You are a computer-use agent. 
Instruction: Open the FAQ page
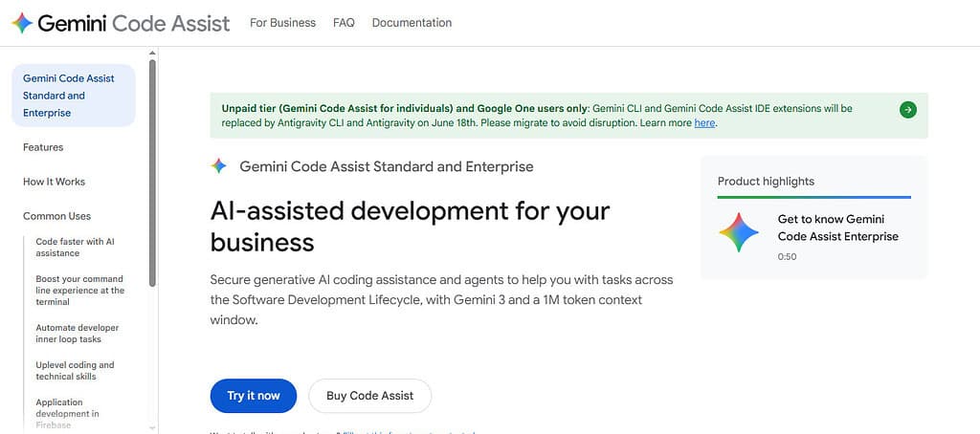(344, 23)
